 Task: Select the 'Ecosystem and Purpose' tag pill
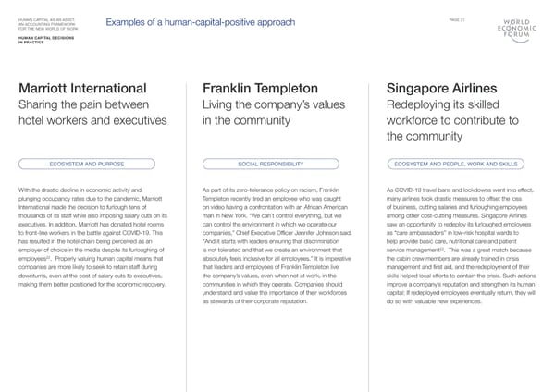[x=87, y=164]
